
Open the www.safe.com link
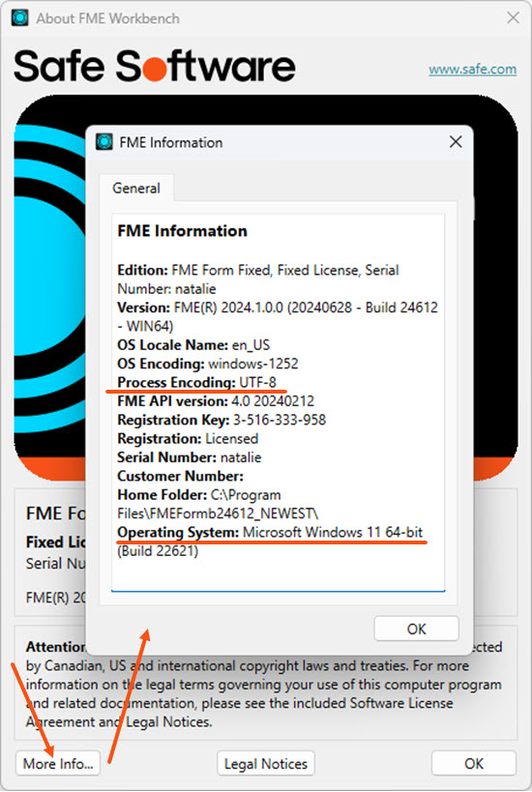tap(472, 70)
